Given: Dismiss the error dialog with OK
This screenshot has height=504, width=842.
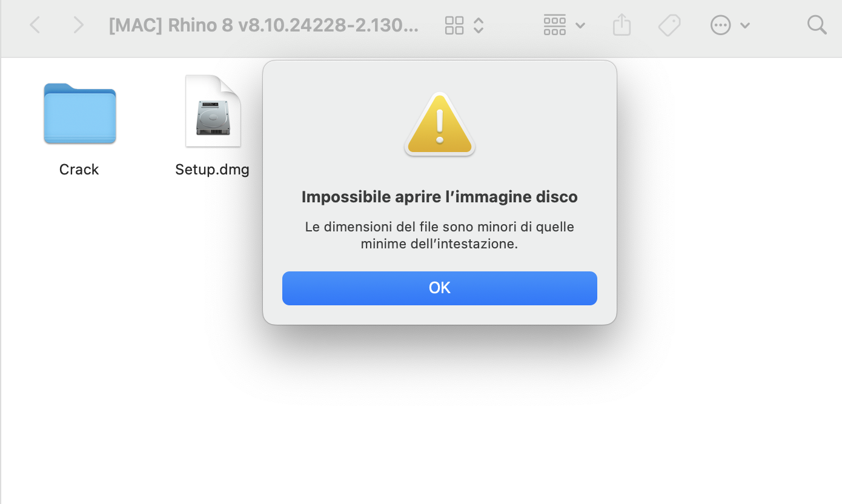Looking at the screenshot, I should [440, 288].
